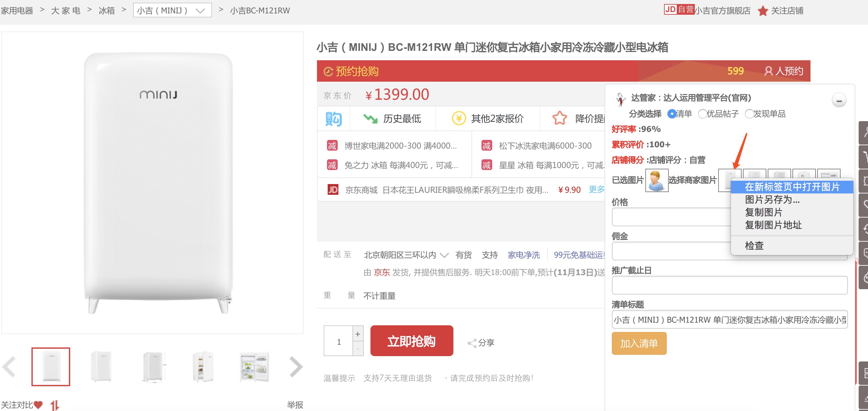The height and width of the screenshot is (411, 868).
Task: Click the 星星 冰箱 每满1000元 promotion
Action: coord(552,165)
